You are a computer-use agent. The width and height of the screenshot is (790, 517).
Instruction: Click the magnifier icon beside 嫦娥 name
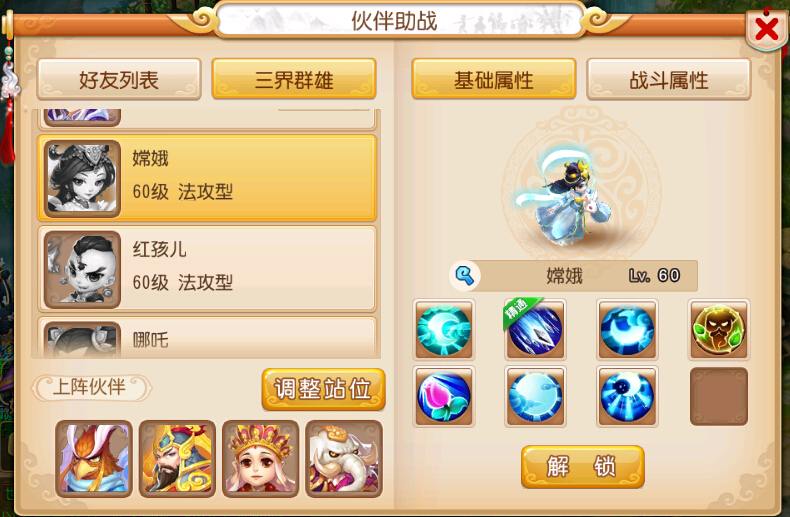point(465,276)
